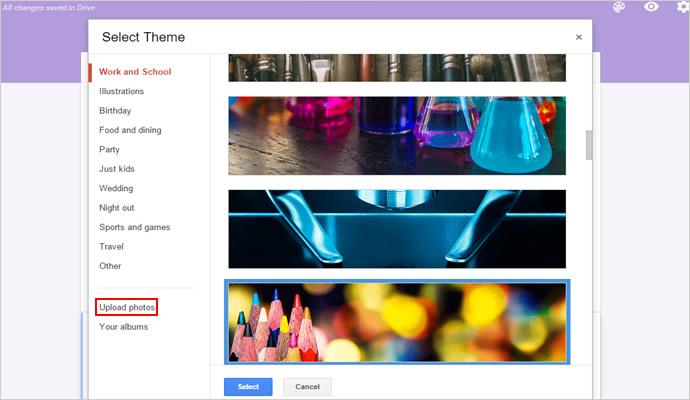Screen dimensions: 690x400
Task: Click the blue Select button
Action: pos(248,387)
